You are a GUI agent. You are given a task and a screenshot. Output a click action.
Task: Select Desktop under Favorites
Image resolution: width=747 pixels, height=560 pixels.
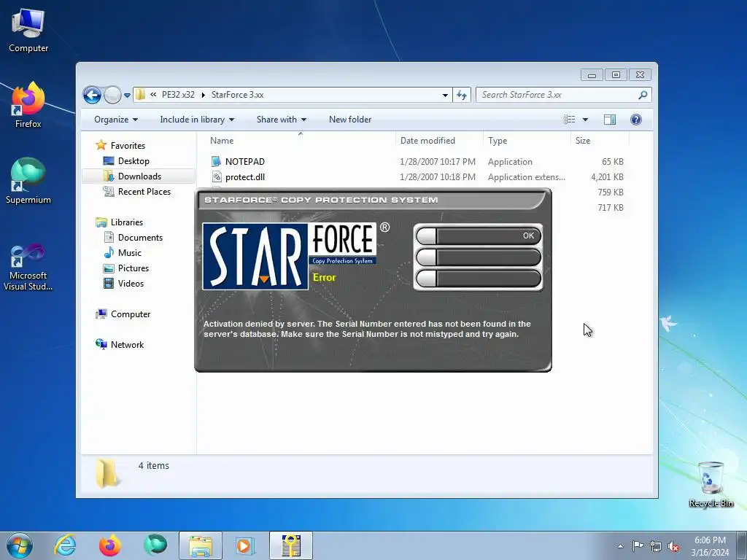coord(133,161)
